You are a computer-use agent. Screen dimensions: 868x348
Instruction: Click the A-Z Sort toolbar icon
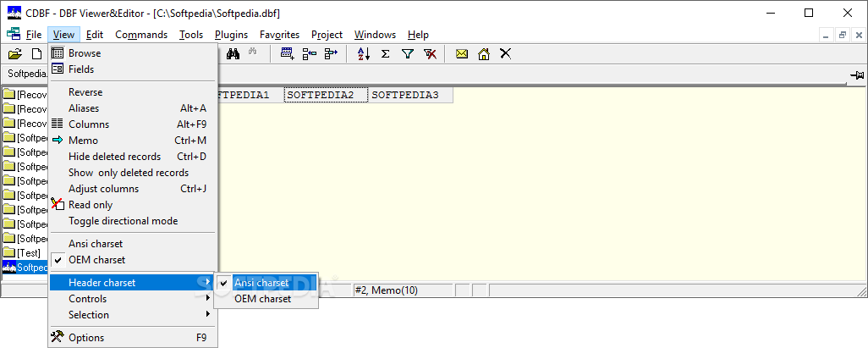pos(363,53)
